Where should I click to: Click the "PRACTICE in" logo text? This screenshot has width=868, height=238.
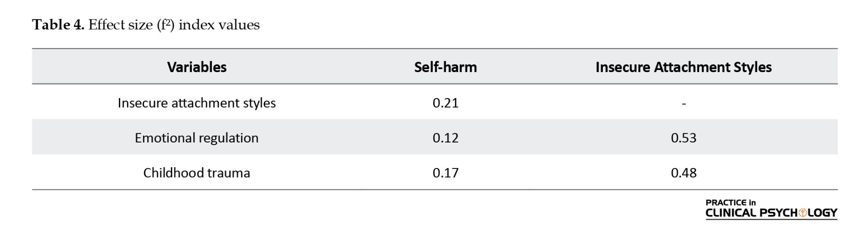point(730,202)
